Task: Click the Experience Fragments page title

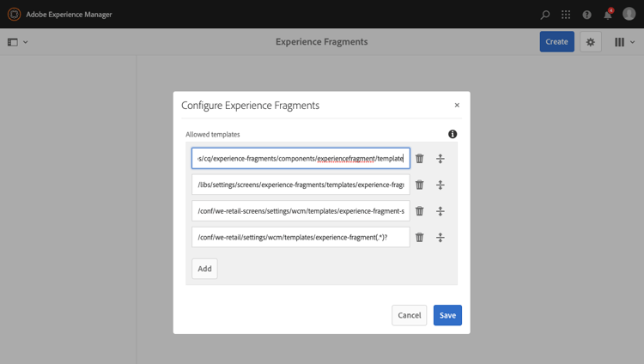Action: pos(322,42)
